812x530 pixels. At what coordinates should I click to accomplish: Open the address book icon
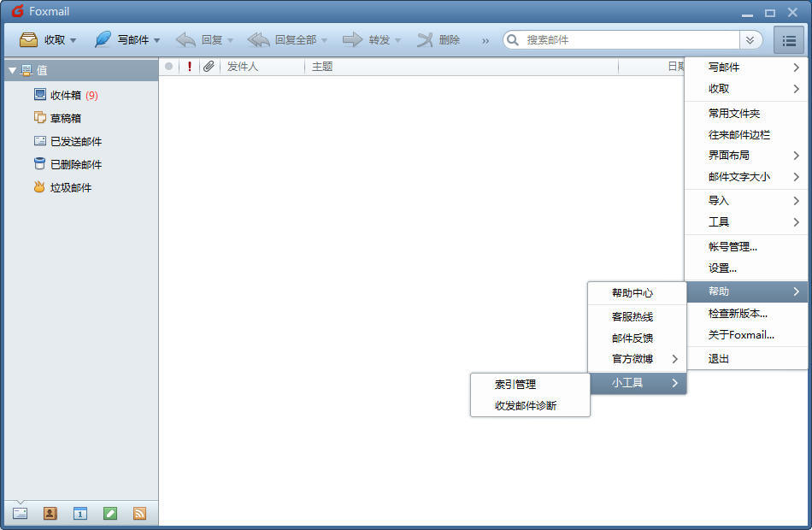50,513
